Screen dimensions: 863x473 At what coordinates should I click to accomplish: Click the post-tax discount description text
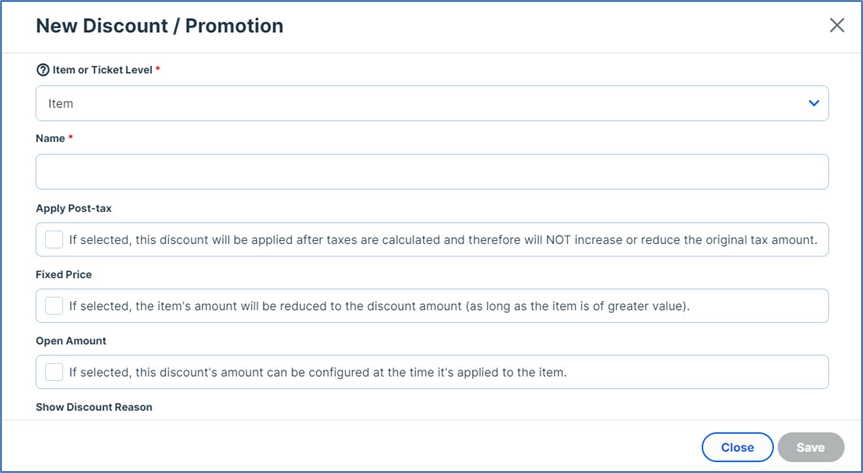[x=443, y=239]
